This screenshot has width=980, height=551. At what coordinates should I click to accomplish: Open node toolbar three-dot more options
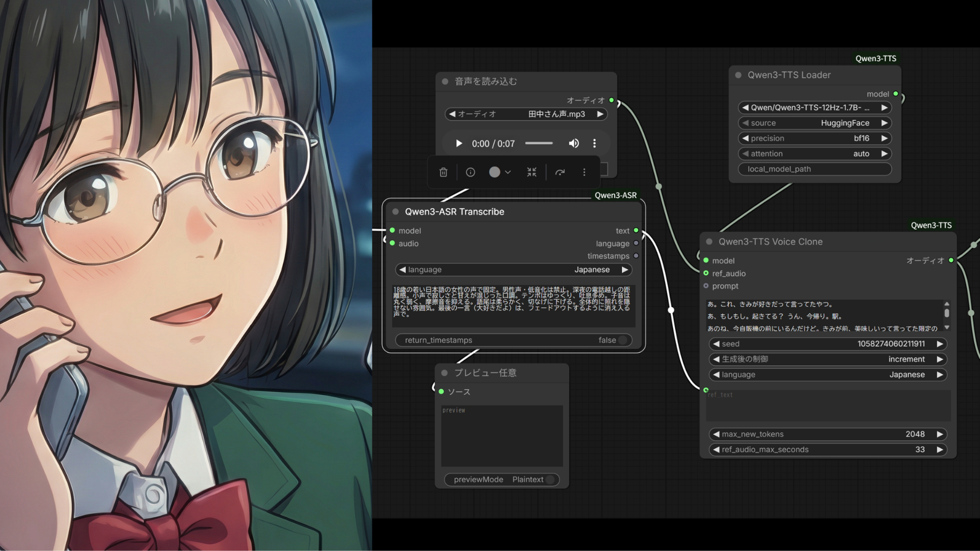pos(584,172)
